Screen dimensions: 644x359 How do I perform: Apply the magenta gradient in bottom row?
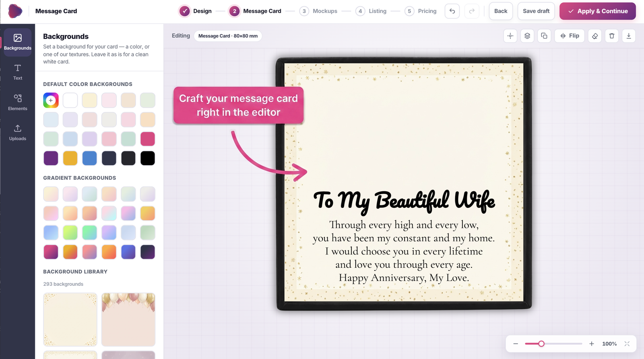coord(51,252)
